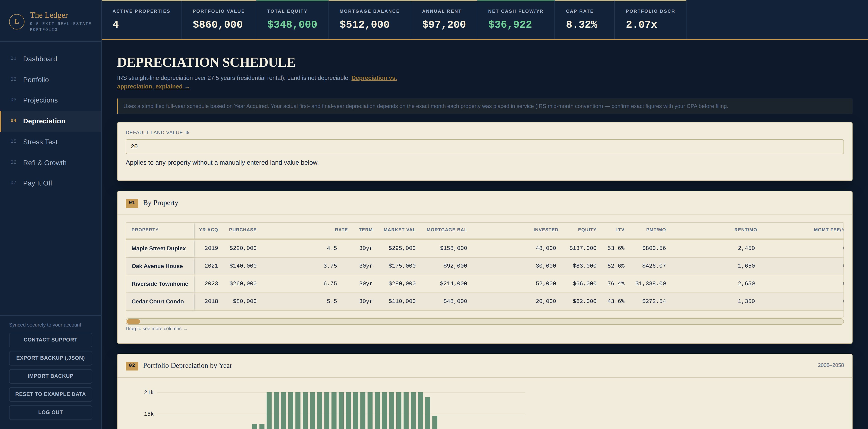
Task: Click the 01 badge beside By Property
Action: click(132, 203)
